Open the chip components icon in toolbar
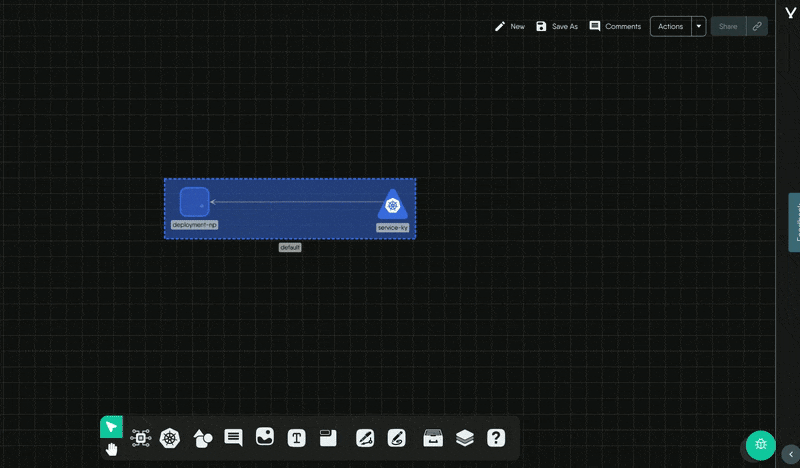This screenshot has height=468, width=800. [141, 437]
